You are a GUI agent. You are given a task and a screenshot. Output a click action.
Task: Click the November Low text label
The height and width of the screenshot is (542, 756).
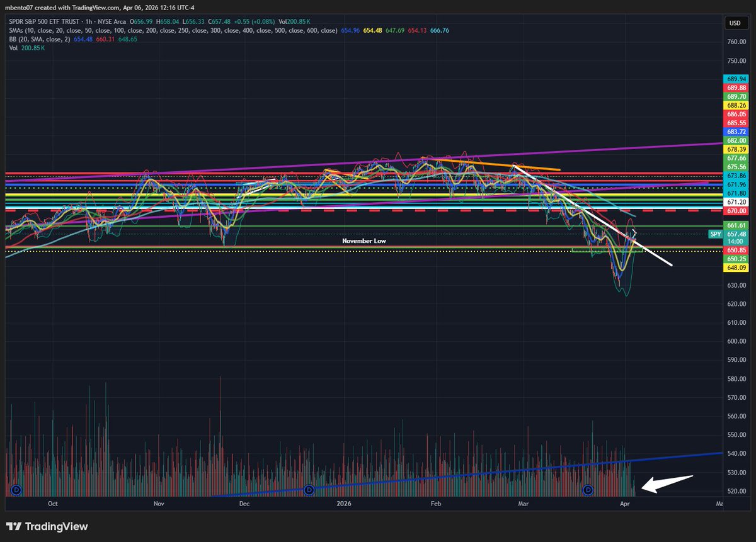(x=364, y=241)
